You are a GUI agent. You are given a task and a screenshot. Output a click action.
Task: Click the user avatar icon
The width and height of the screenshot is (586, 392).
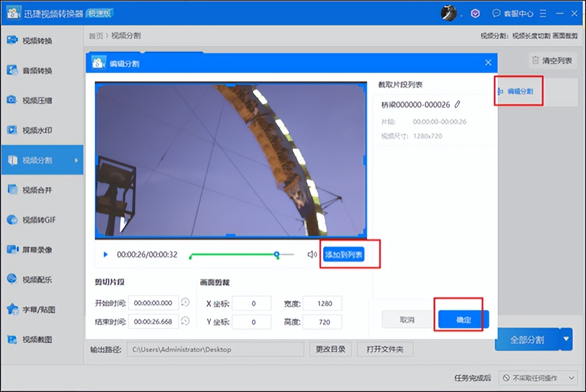coord(449,13)
